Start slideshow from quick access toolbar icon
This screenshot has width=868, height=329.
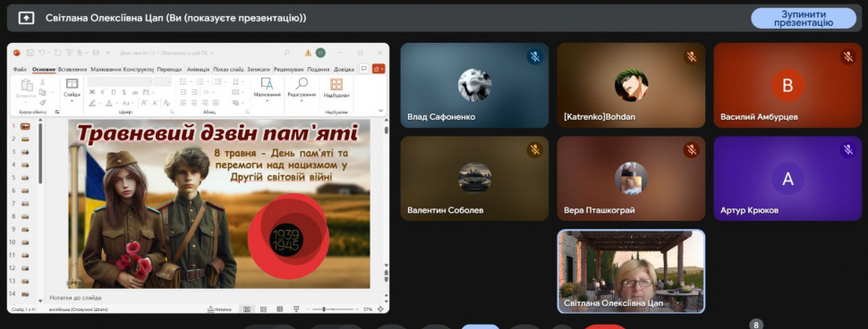point(69,53)
